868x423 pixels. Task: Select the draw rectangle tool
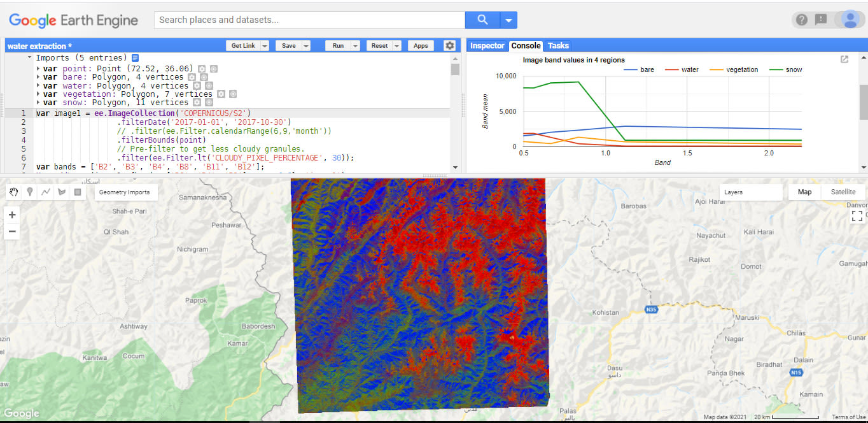[x=78, y=192]
